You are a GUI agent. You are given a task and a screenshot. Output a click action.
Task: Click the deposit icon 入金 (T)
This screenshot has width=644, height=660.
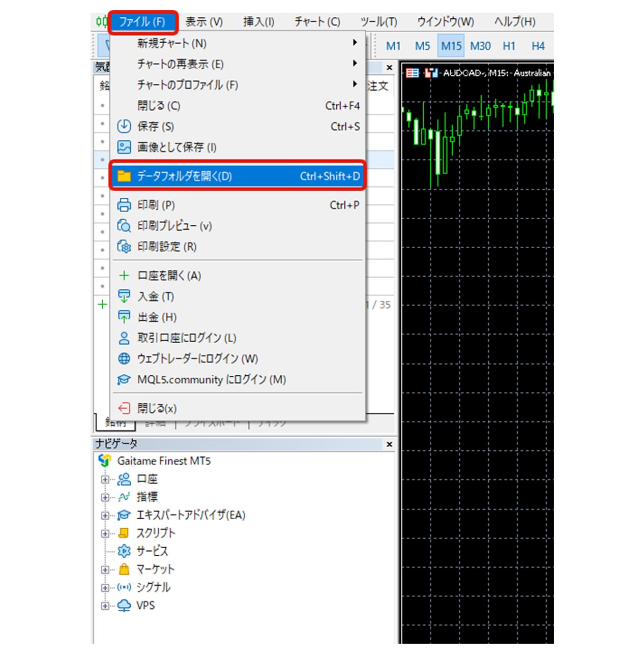click(124, 296)
